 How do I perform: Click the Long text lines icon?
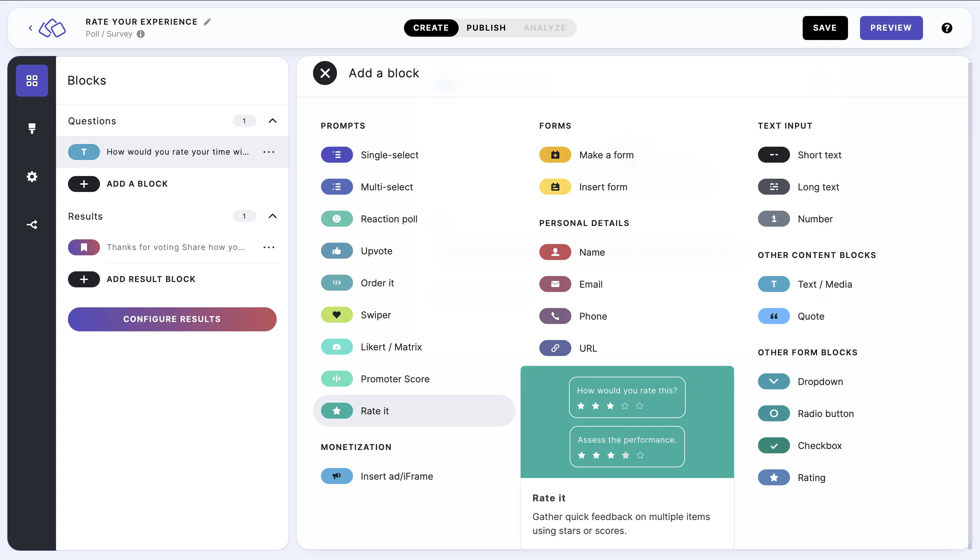(774, 187)
